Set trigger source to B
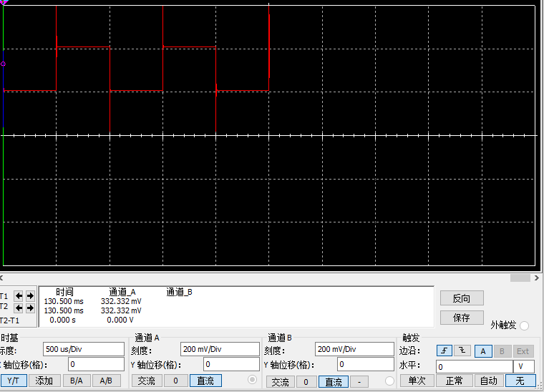This screenshot has width=544, height=392. tap(502, 351)
